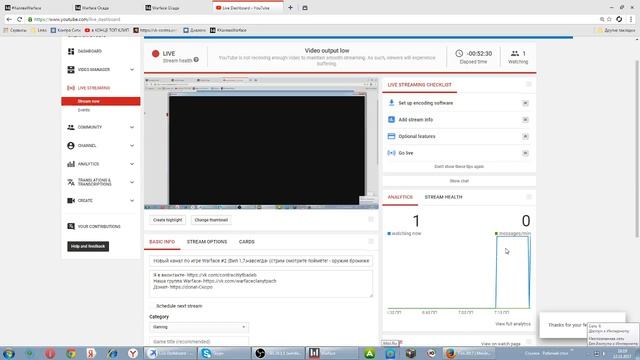Click the Video Manager sidebar icon
Image resolution: width=640 pixels, height=360 pixels.
[71, 69]
